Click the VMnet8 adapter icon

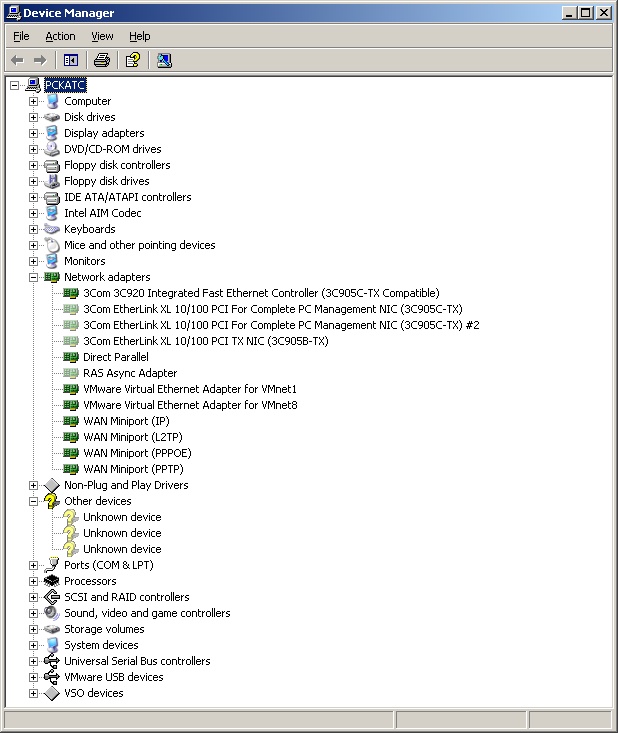[x=71, y=405]
